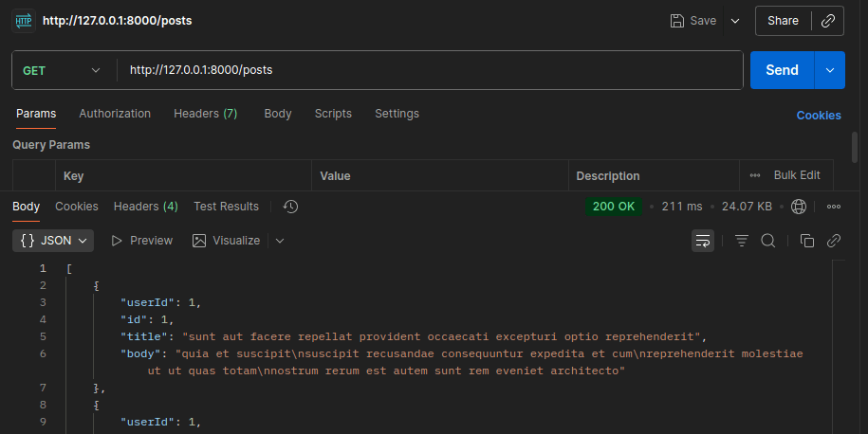Click the Send button
The image size is (868, 434).
click(x=782, y=70)
